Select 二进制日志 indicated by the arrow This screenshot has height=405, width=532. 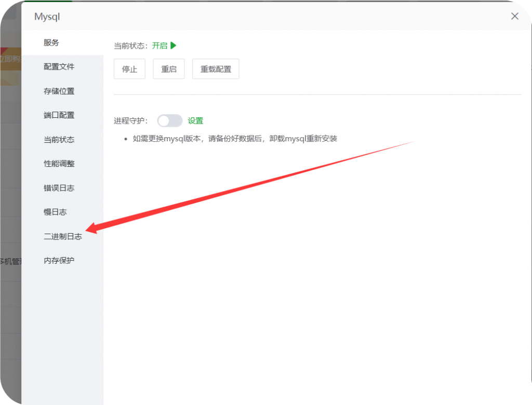(63, 236)
